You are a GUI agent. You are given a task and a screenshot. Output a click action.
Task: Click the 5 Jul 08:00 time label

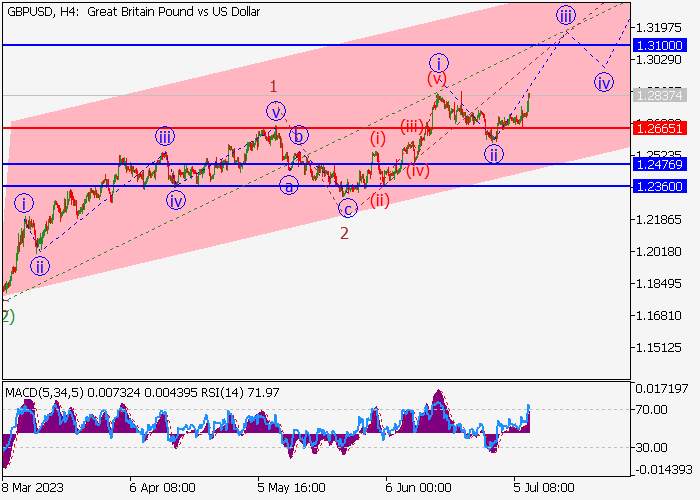[x=544, y=488]
